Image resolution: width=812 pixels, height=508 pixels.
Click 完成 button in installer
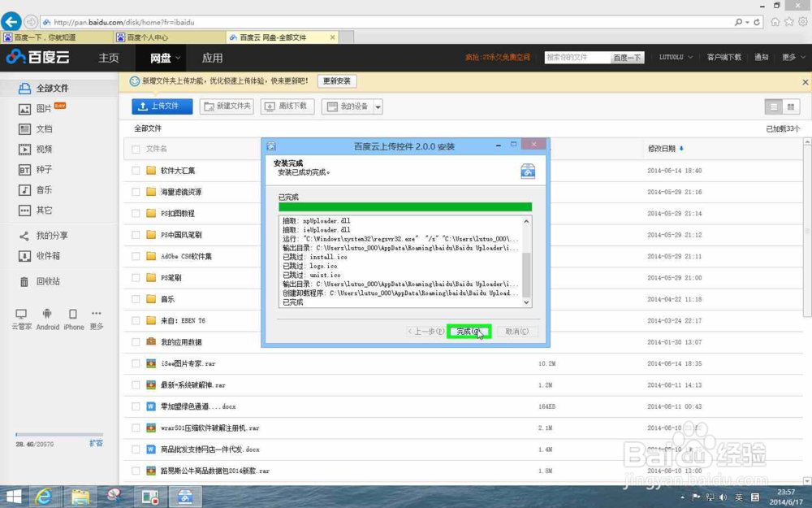[x=469, y=332]
